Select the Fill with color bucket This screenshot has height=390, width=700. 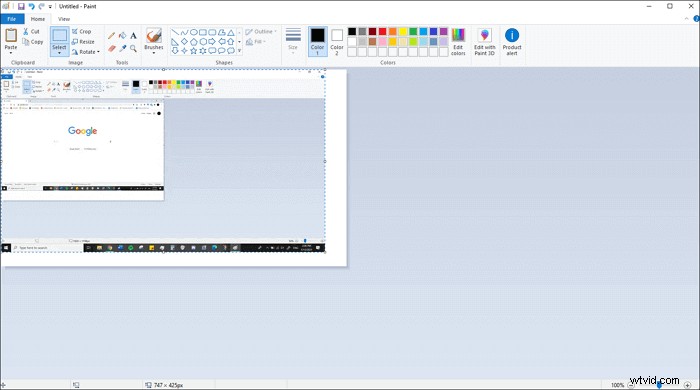pos(122,36)
